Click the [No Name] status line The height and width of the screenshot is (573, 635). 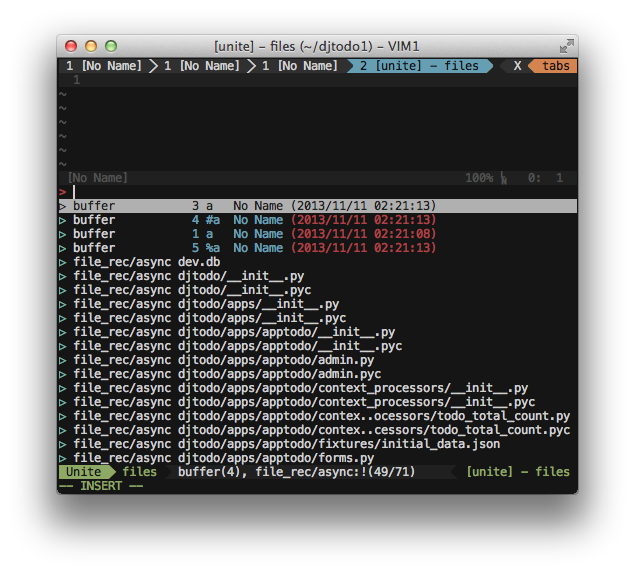click(x=318, y=178)
